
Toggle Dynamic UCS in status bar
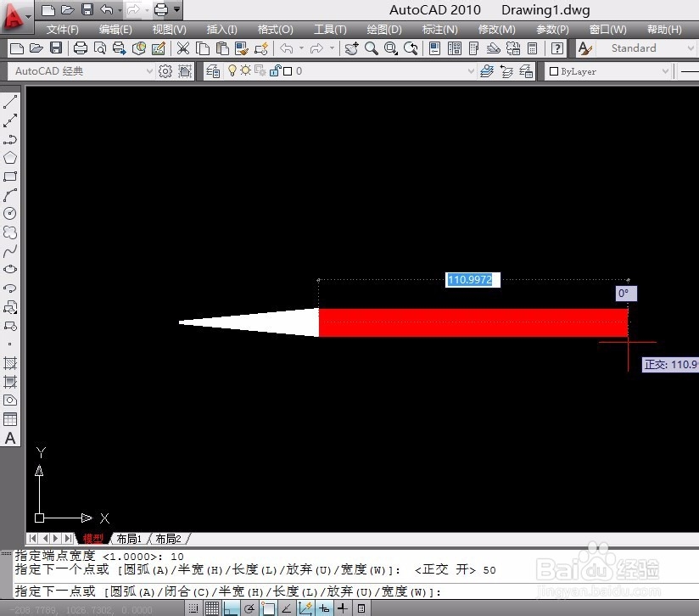point(305,608)
